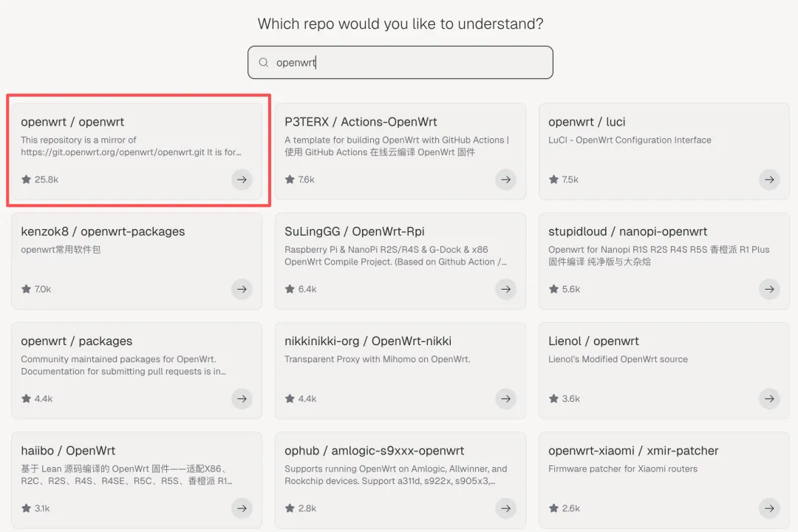
Task: Click the 7.6k star count
Action: pyautogui.click(x=307, y=180)
